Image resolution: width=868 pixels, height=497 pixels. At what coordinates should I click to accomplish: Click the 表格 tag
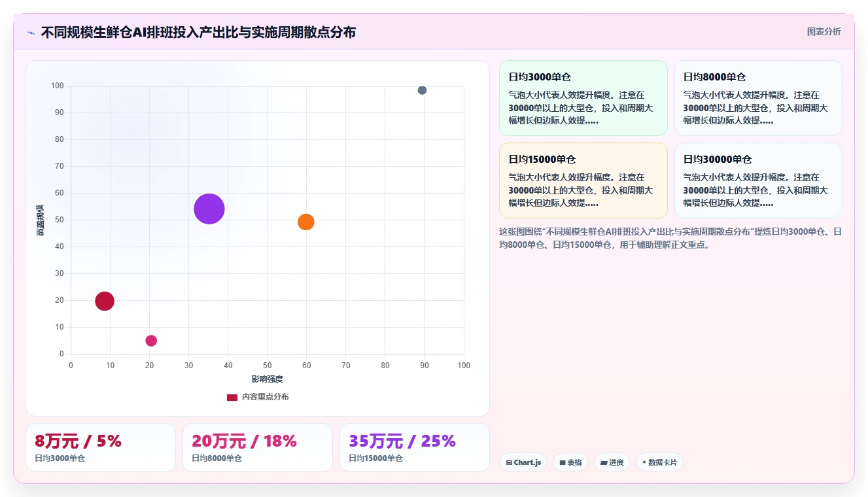click(570, 462)
